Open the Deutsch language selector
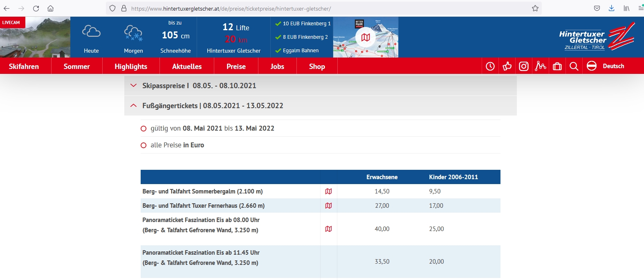Screen dimensions: 644x280 (606, 66)
